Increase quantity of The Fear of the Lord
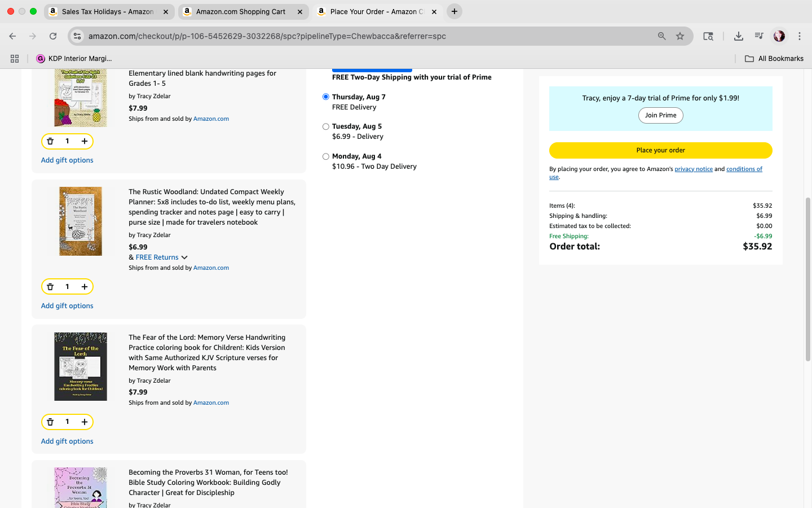The image size is (812, 508). pos(85,422)
